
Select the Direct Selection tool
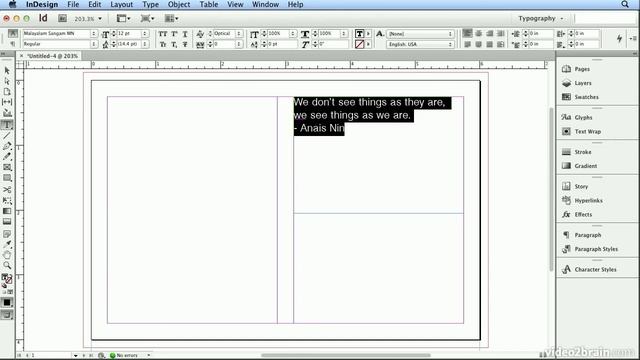(7, 81)
